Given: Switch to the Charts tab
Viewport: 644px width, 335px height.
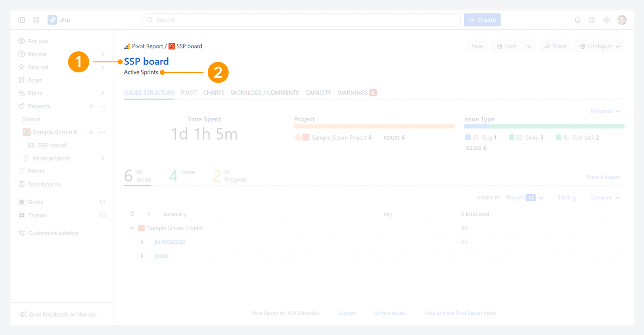Looking at the screenshot, I should 214,93.
